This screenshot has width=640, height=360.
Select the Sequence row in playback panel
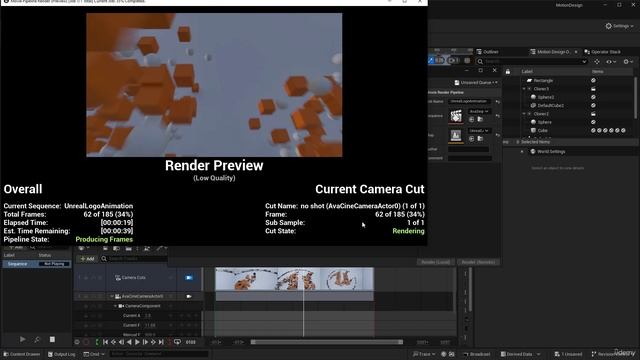pyautogui.click(x=36, y=264)
